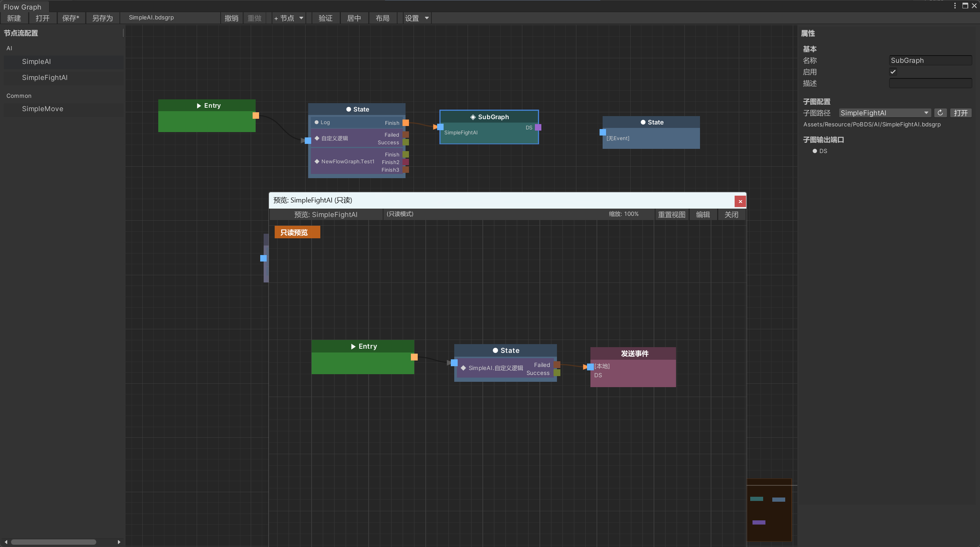This screenshot has width=980, height=547.
Task: Click the green Success port of 自定义逻辑
Action: (x=406, y=142)
